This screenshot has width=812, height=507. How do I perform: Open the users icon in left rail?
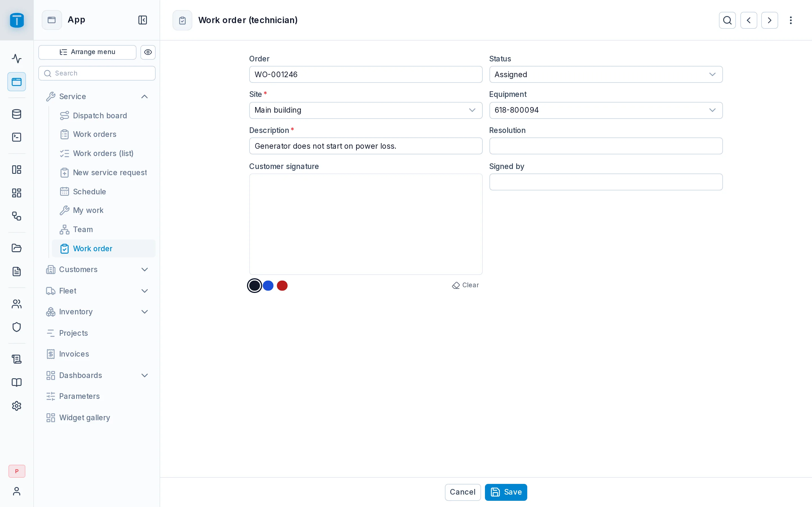click(16, 304)
